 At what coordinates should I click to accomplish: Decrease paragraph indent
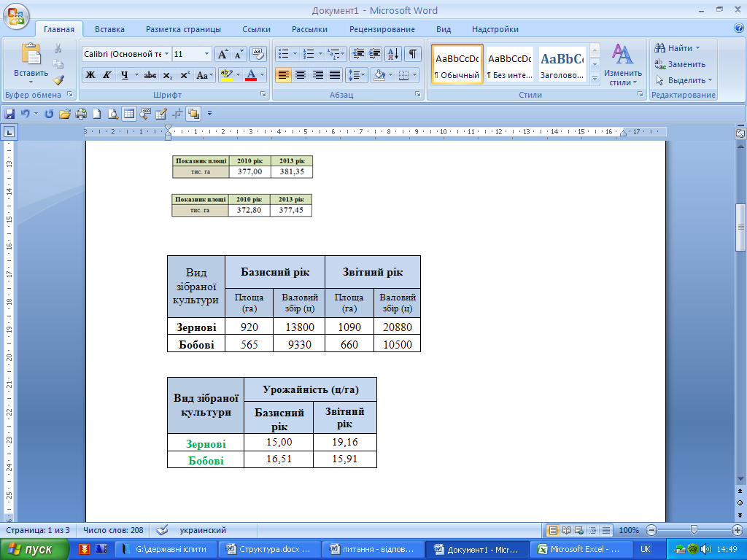tap(357, 54)
